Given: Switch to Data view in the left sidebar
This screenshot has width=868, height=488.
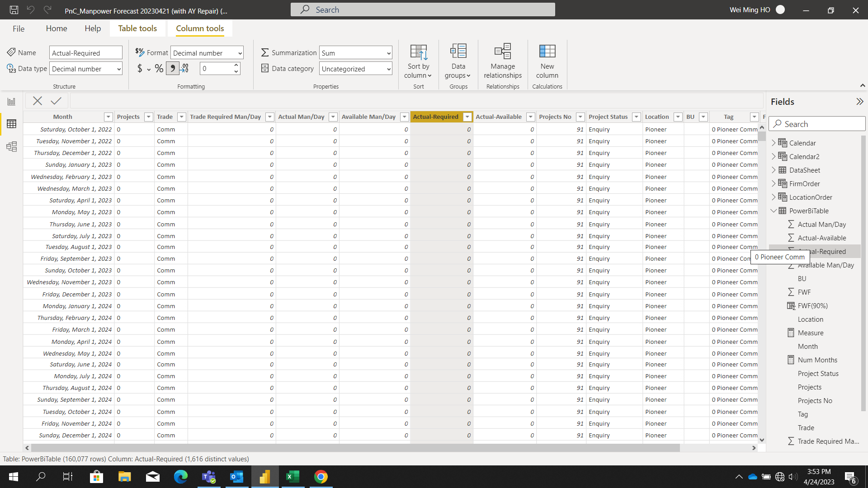Looking at the screenshot, I should (x=11, y=124).
